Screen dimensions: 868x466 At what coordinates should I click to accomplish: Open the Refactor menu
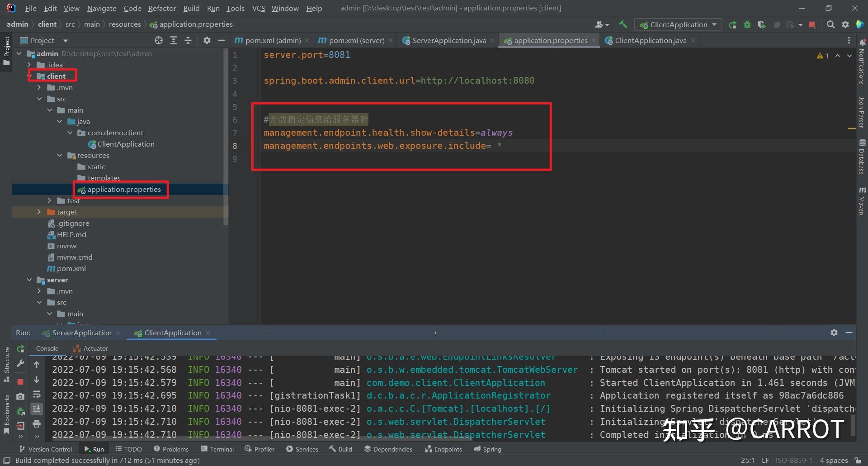point(161,8)
